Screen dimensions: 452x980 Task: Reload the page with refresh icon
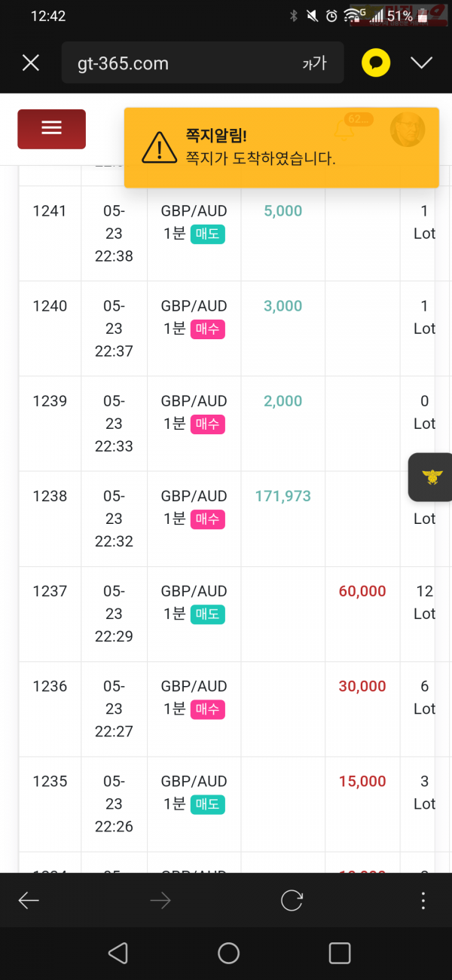[292, 900]
